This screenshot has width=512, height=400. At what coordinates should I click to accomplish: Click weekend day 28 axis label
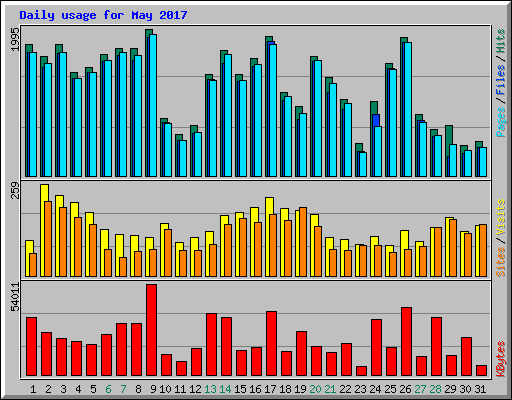click(435, 389)
